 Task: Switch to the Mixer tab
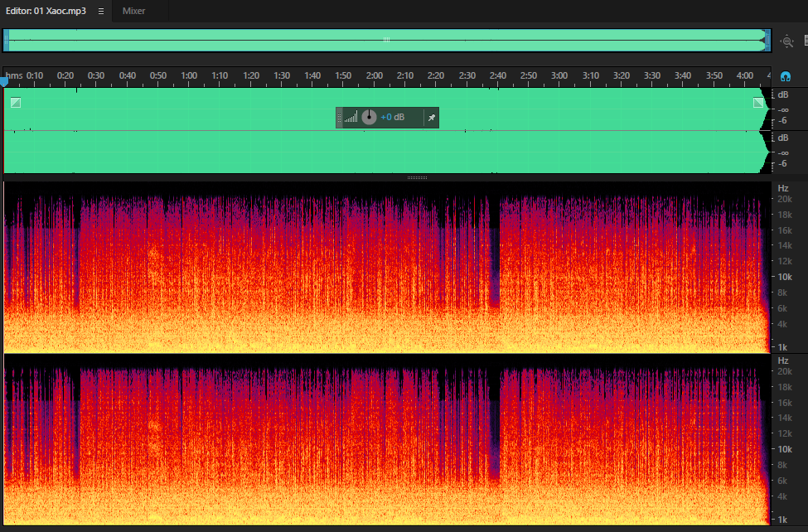(133, 11)
